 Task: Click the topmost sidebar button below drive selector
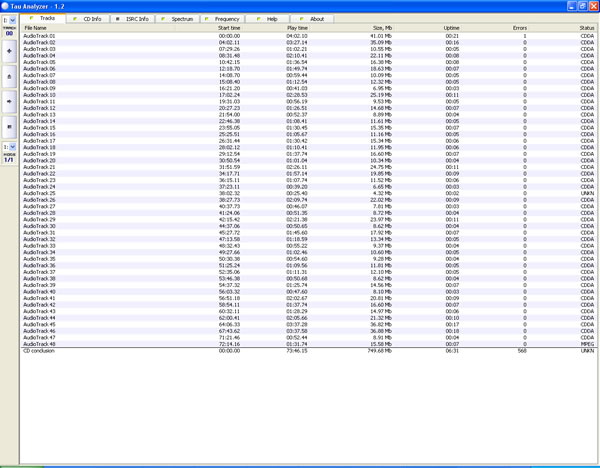click(9, 51)
